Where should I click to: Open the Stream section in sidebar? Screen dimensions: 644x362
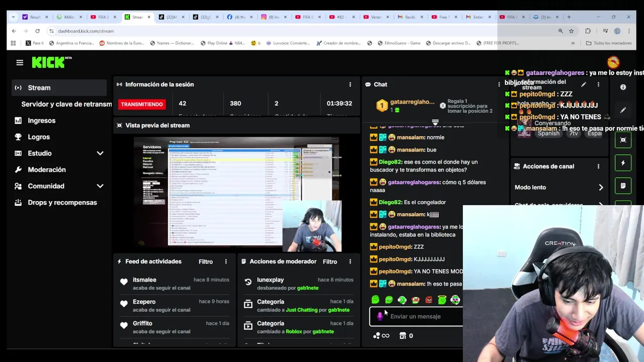(x=59, y=87)
